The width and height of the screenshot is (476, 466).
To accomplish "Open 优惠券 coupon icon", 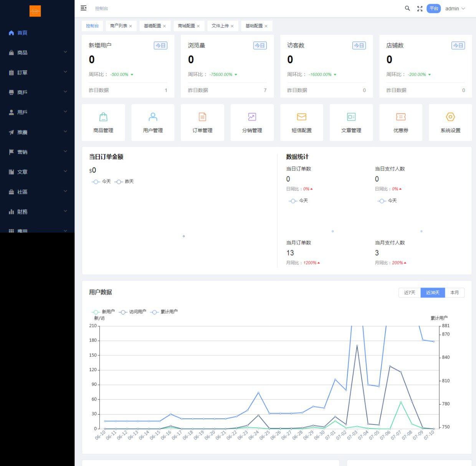I will 400,117.
